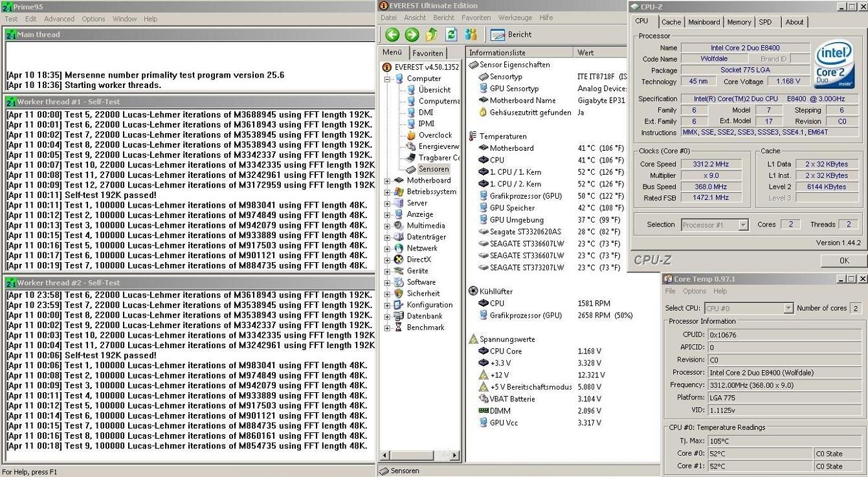Click the Informationsliste column header

click(x=520, y=52)
